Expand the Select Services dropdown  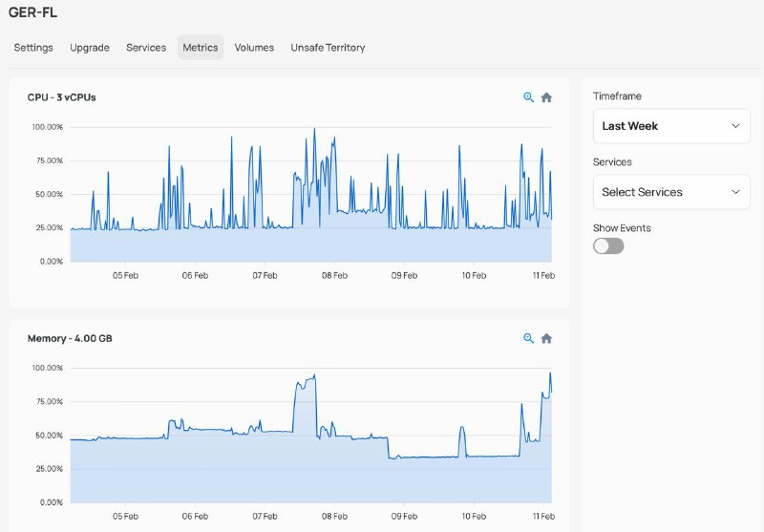coord(670,192)
